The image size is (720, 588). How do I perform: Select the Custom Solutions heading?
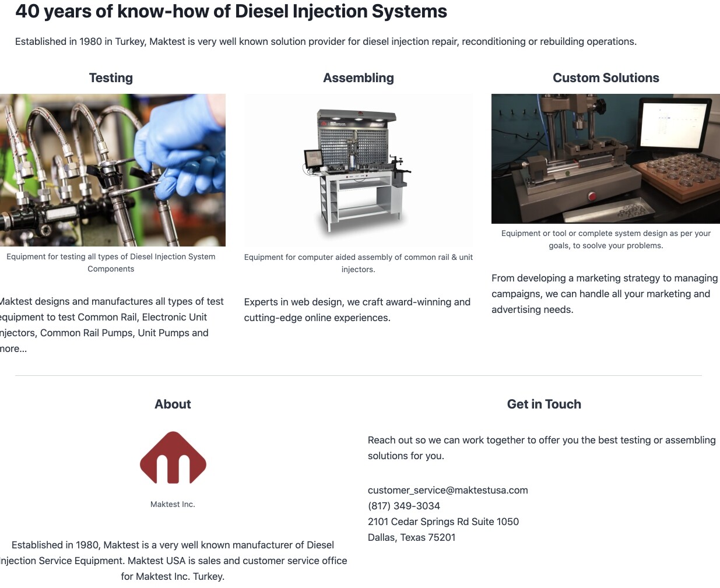[x=606, y=78]
